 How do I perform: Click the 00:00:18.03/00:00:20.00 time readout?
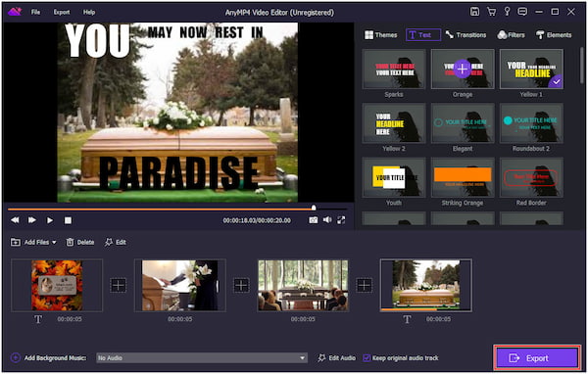click(257, 220)
